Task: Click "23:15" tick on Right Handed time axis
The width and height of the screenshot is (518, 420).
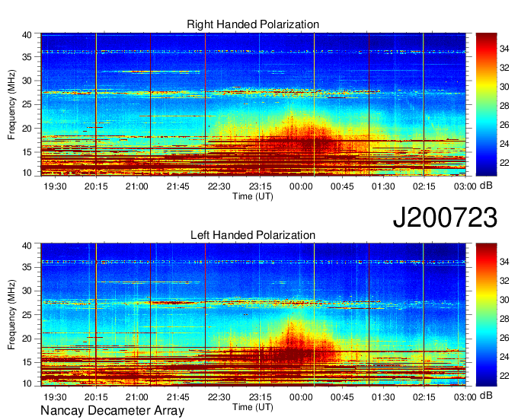Action: 260,186
